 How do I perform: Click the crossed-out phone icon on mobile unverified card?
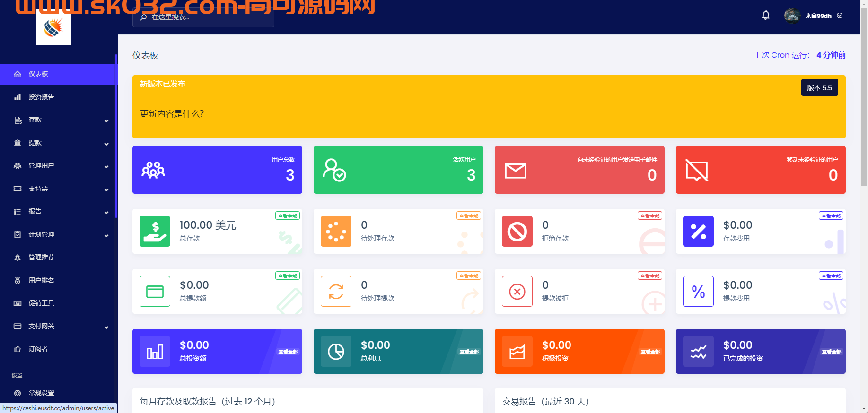[697, 171]
